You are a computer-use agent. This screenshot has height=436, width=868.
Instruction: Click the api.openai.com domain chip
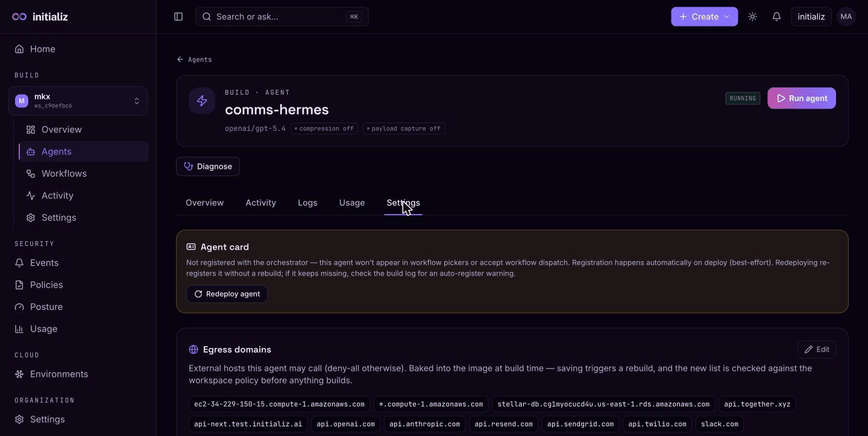coord(346,424)
